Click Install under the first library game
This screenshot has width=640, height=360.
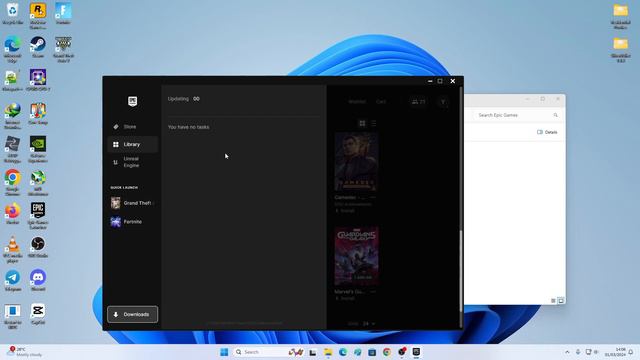click(345, 211)
